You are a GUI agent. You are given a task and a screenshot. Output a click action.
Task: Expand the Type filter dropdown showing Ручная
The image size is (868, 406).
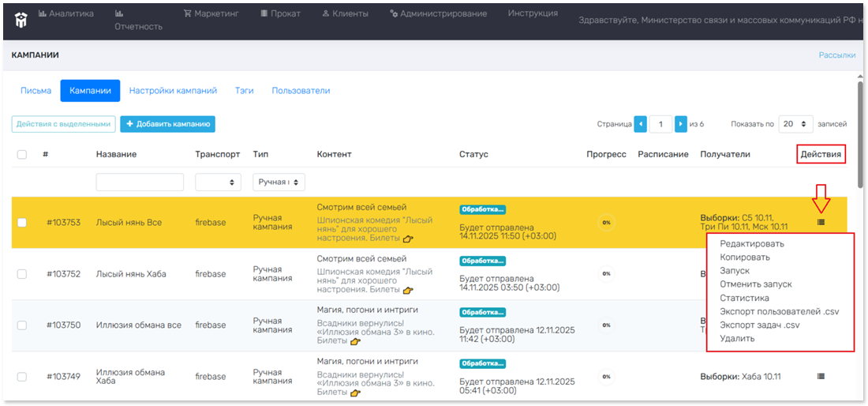(279, 182)
